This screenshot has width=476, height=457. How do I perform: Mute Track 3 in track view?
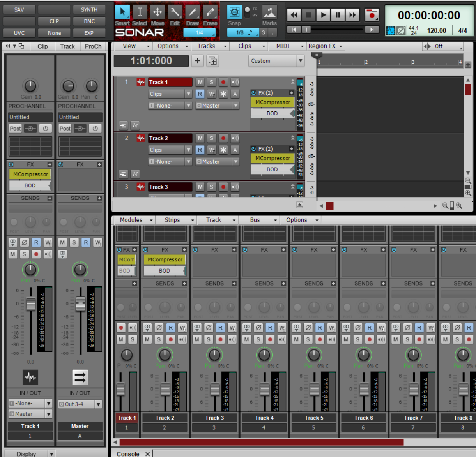(x=200, y=187)
